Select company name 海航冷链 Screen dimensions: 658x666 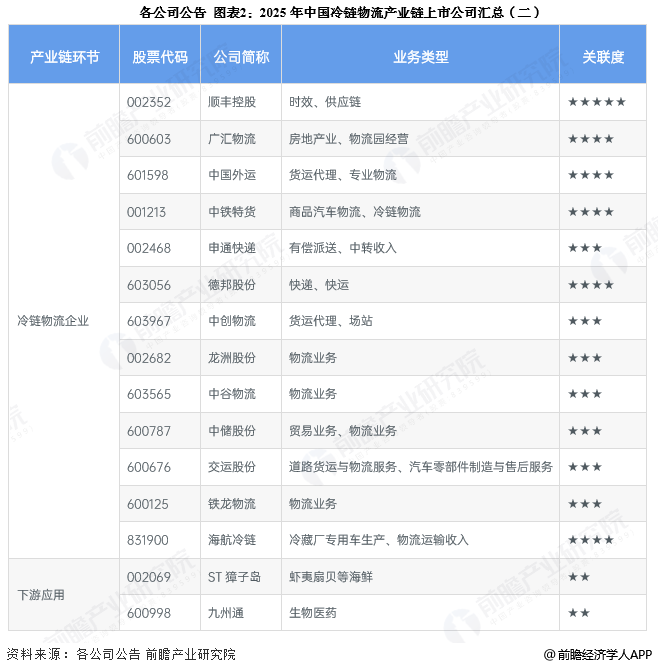click(x=232, y=540)
